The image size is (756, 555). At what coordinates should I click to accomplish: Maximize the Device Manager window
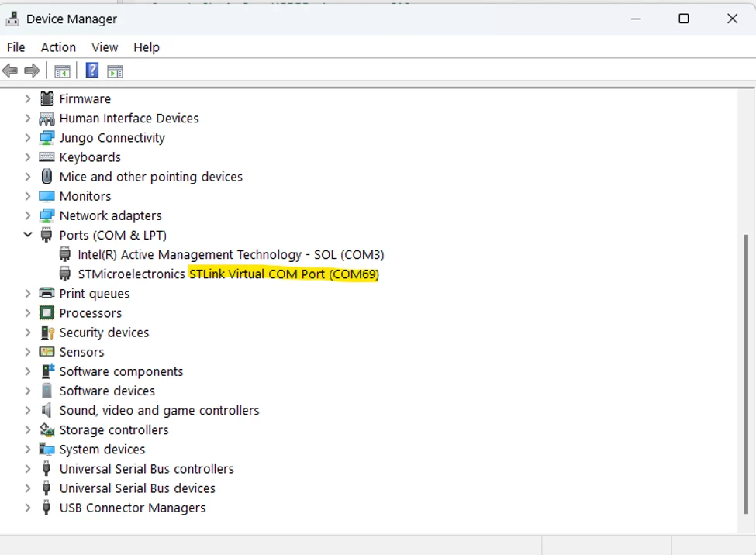click(x=684, y=19)
